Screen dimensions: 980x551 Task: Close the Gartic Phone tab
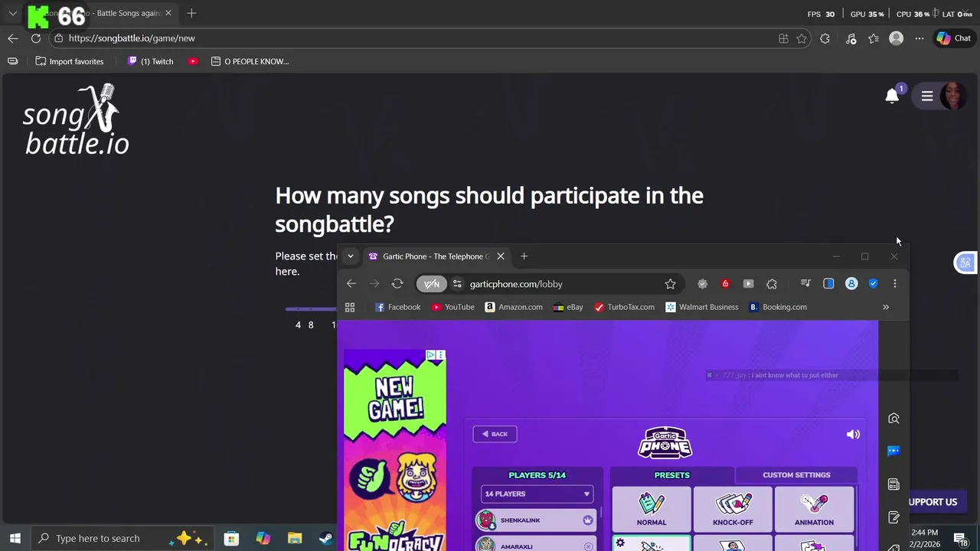point(501,256)
